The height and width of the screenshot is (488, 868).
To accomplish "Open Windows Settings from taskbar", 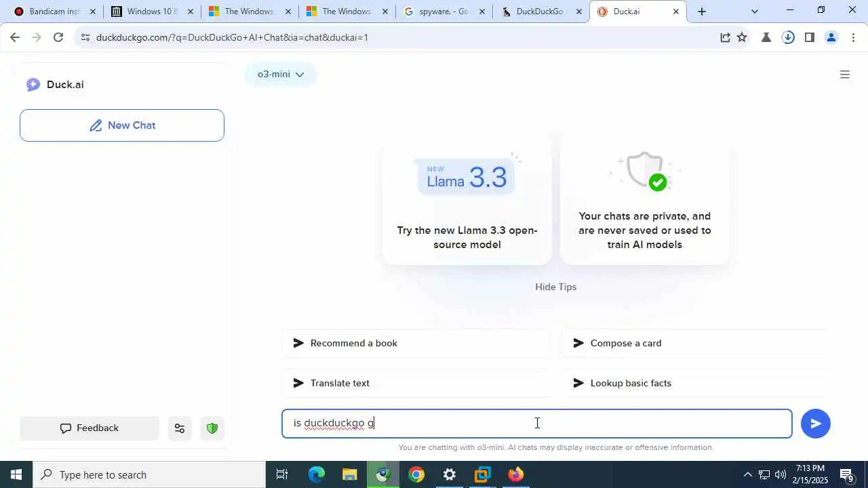I will pyautogui.click(x=450, y=474).
